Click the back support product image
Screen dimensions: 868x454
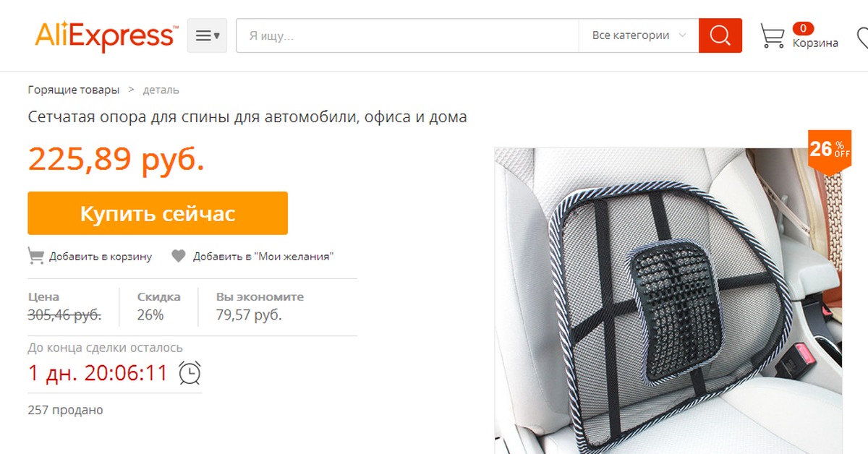coord(668,301)
